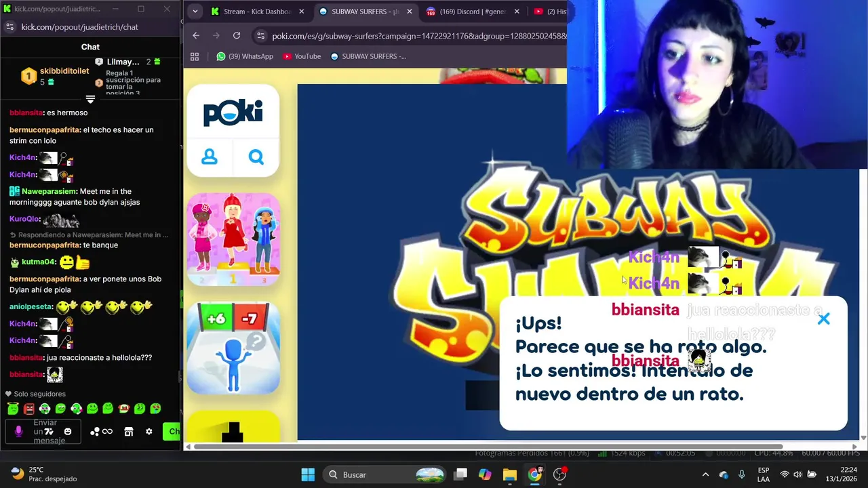
Task: Select the red clown-hair emote
Action: 123,409
